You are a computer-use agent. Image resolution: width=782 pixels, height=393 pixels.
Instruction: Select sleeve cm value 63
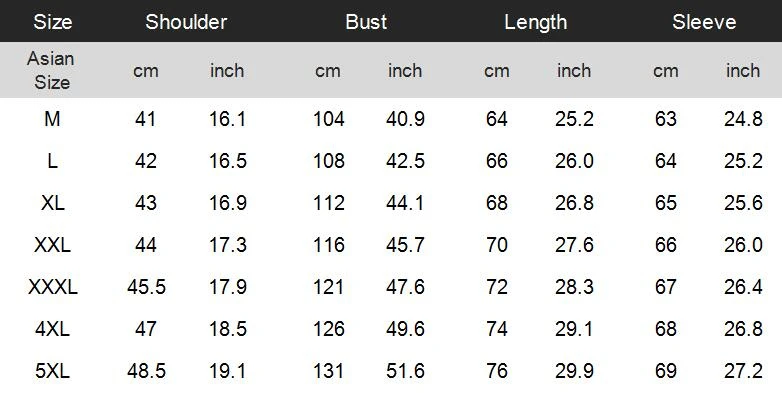pos(666,119)
